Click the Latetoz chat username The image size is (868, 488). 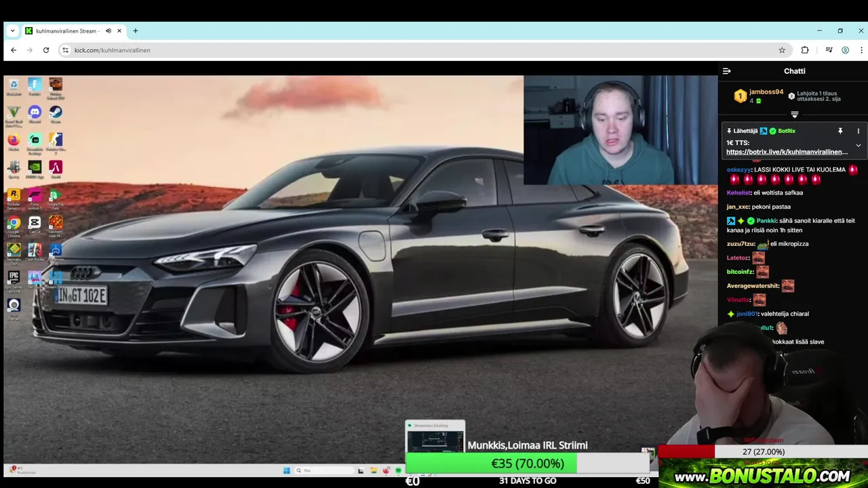[738, 258]
